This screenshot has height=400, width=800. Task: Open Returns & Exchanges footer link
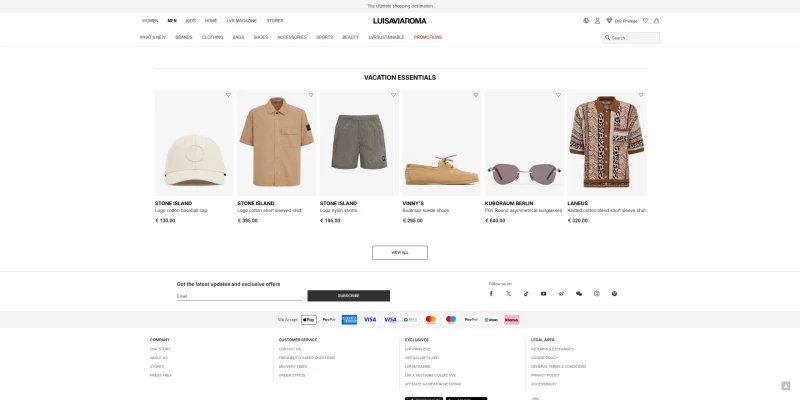click(552, 349)
